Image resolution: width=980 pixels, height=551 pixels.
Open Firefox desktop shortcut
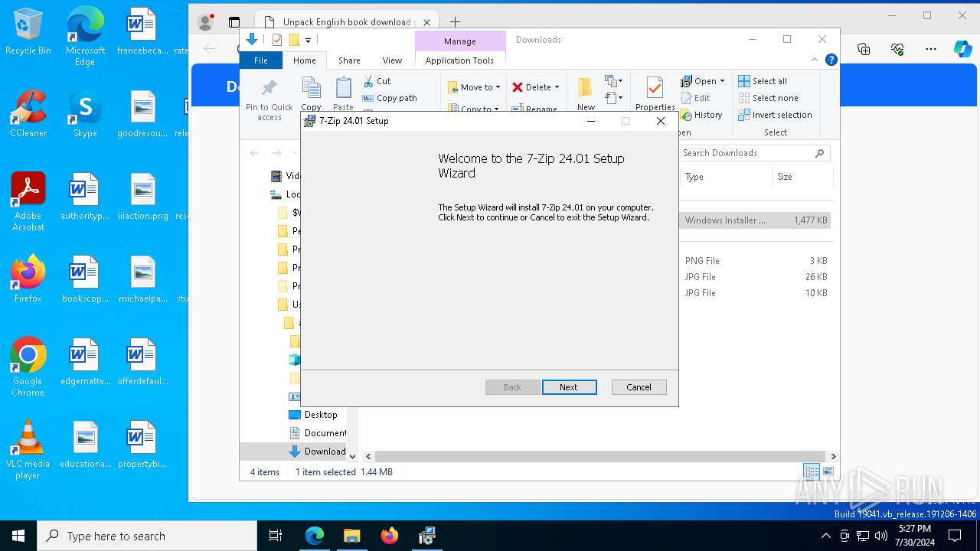(28, 279)
